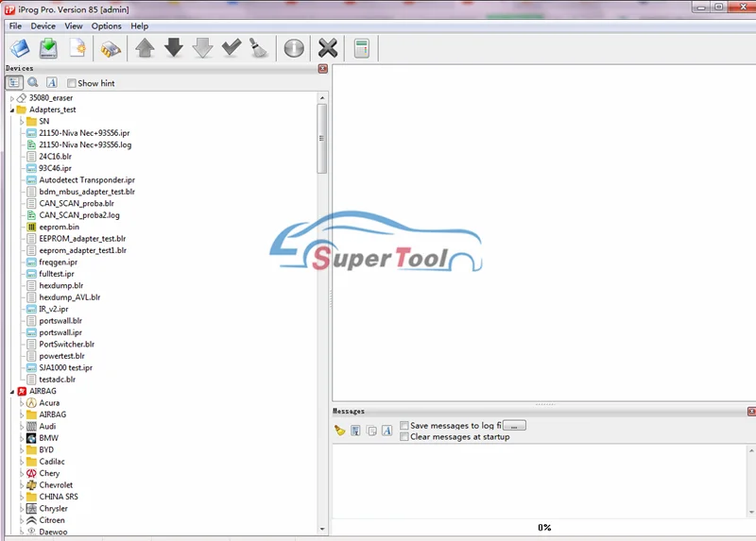Viewport: 756px width, 541px height.
Task: Select the Chery tree entry
Action: (x=49, y=473)
